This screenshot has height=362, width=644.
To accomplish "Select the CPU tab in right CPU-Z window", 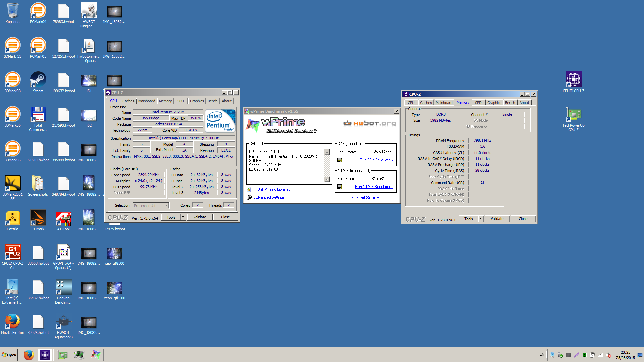I will [x=411, y=103].
